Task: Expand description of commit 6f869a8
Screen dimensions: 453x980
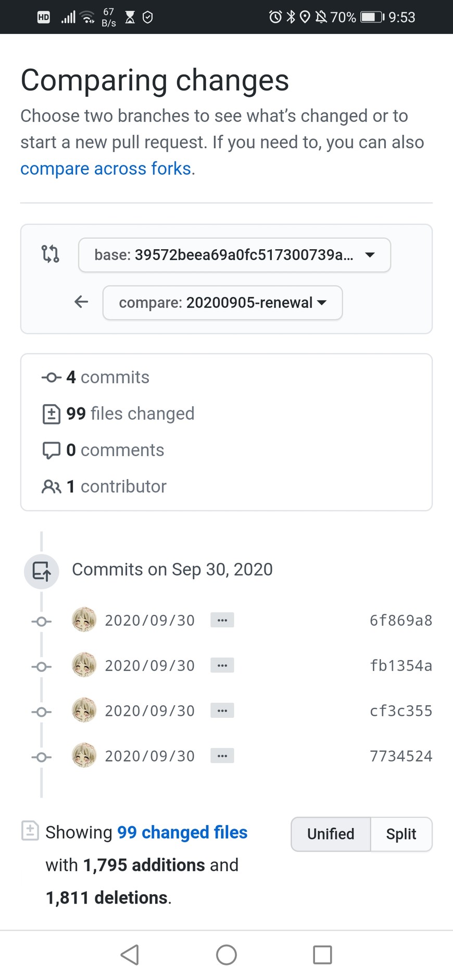Action: click(222, 620)
